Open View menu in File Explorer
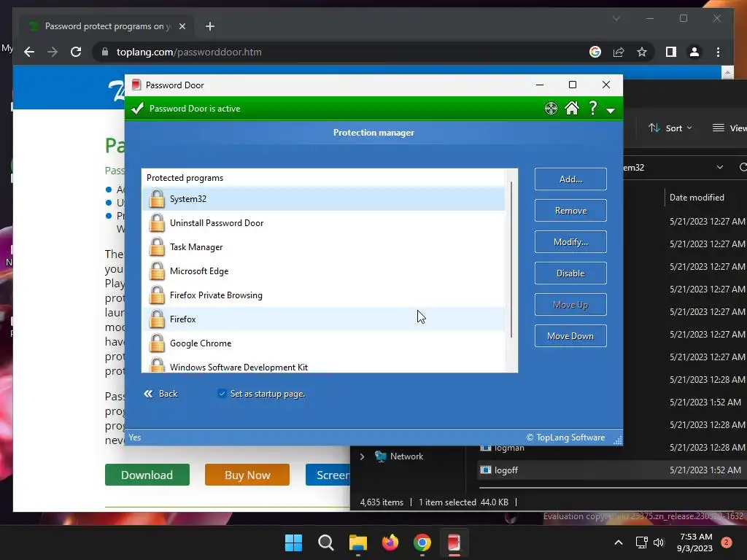The image size is (747, 560). click(x=729, y=128)
